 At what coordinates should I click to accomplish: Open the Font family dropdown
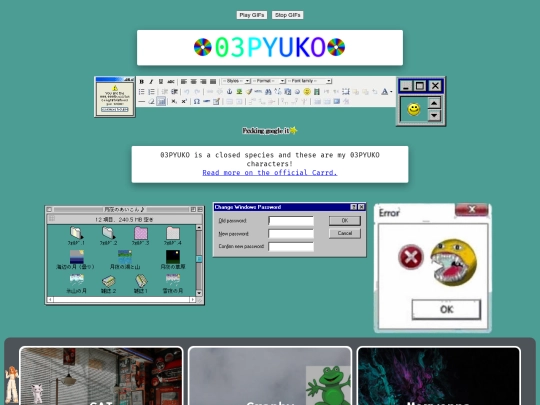pos(309,81)
